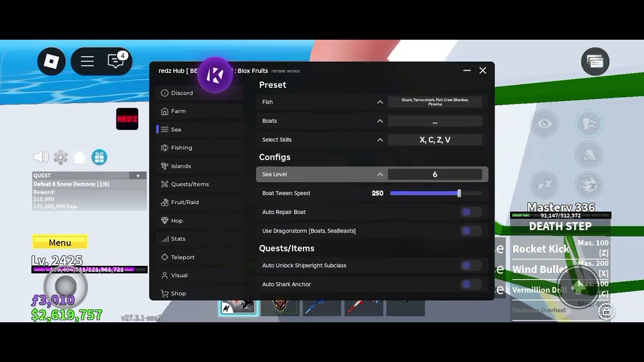Go to the Islands section
The height and width of the screenshot is (362, 644).
click(200, 166)
